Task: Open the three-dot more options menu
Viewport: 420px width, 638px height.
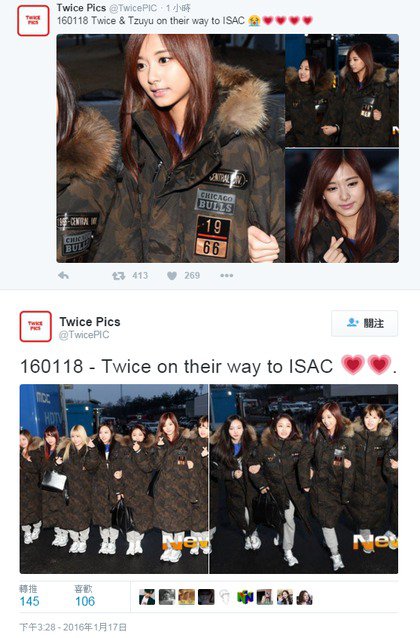Action: [227, 276]
